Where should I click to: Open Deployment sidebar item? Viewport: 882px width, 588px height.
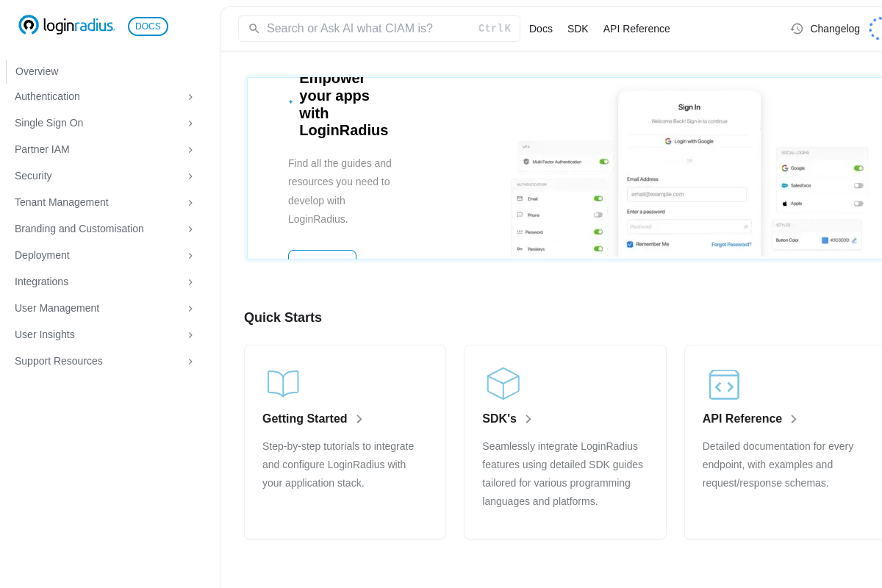pyautogui.click(x=42, y=255)
